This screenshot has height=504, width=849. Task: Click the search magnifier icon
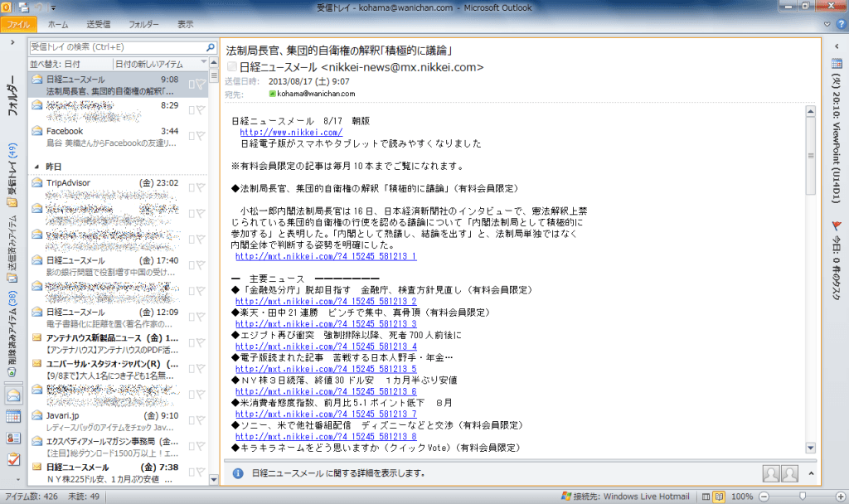pos(211,47)
